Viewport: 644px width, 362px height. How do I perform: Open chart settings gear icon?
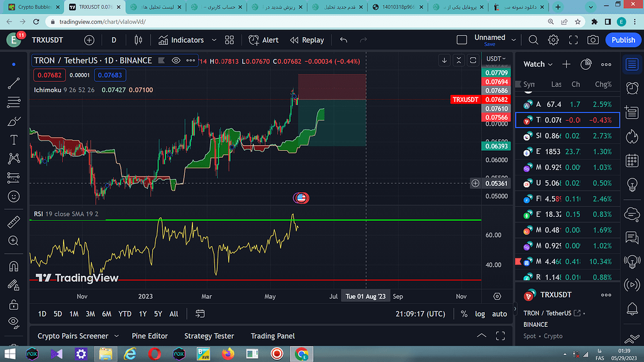[553, 40]
